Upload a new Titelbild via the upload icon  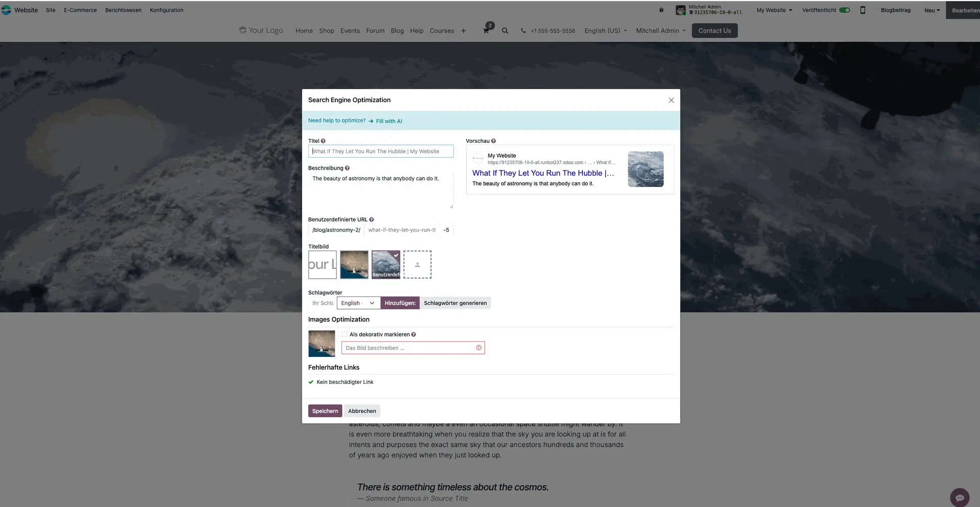click(x=418, y=264)
